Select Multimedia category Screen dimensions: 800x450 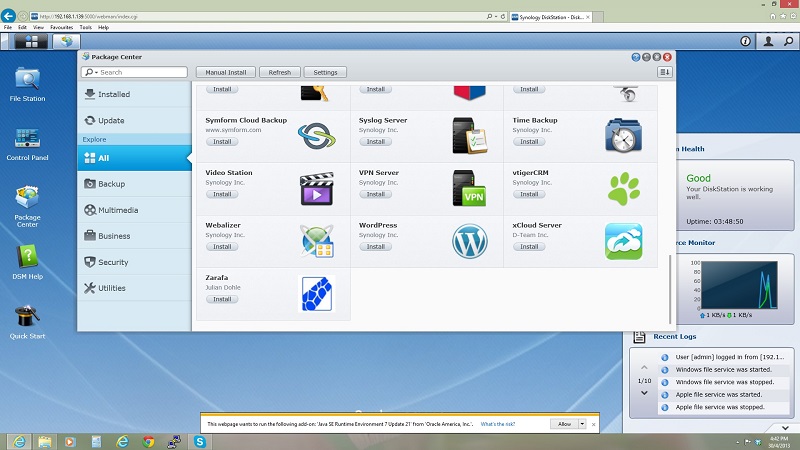pos(135,210)
